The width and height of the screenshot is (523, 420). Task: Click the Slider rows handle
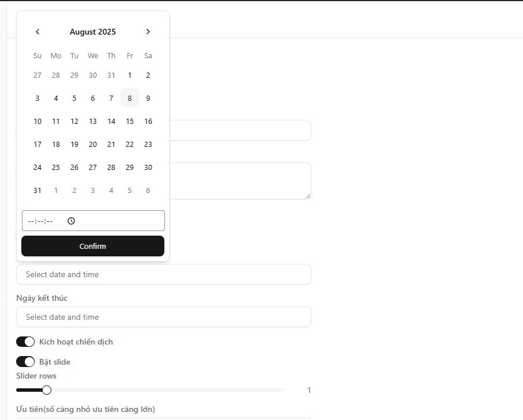click(x=47, y=390)
